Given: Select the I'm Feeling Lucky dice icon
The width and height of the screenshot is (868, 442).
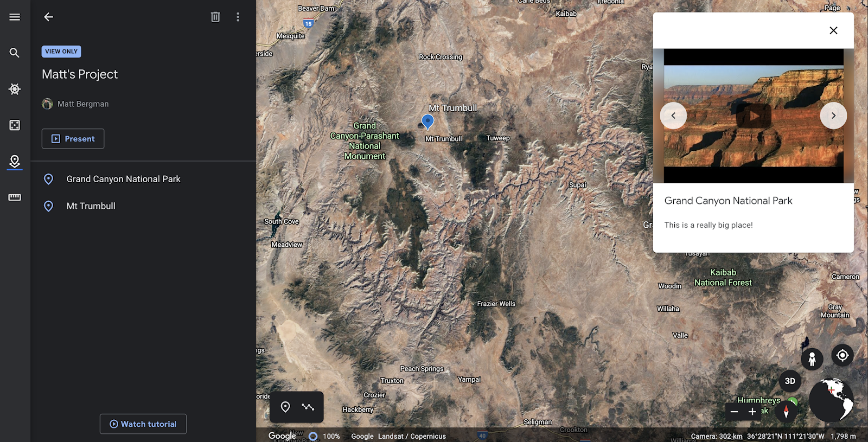Looking at the screenshot, I should 15,125.
